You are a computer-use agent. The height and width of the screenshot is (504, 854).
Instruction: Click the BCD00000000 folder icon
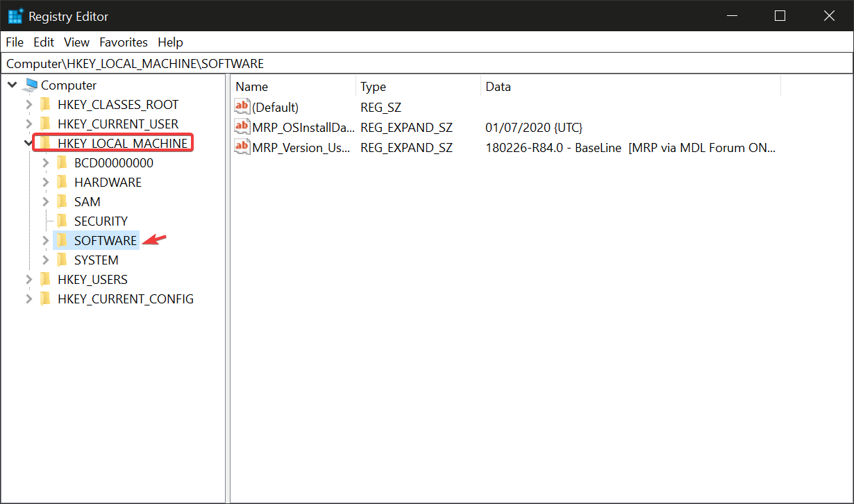62,163
